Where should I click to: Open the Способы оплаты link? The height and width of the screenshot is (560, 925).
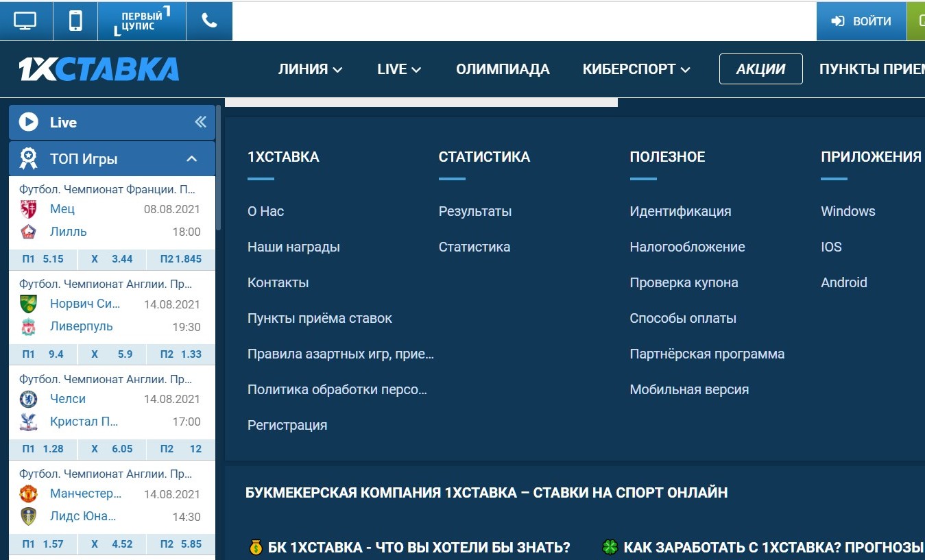(x=683, y=318)
